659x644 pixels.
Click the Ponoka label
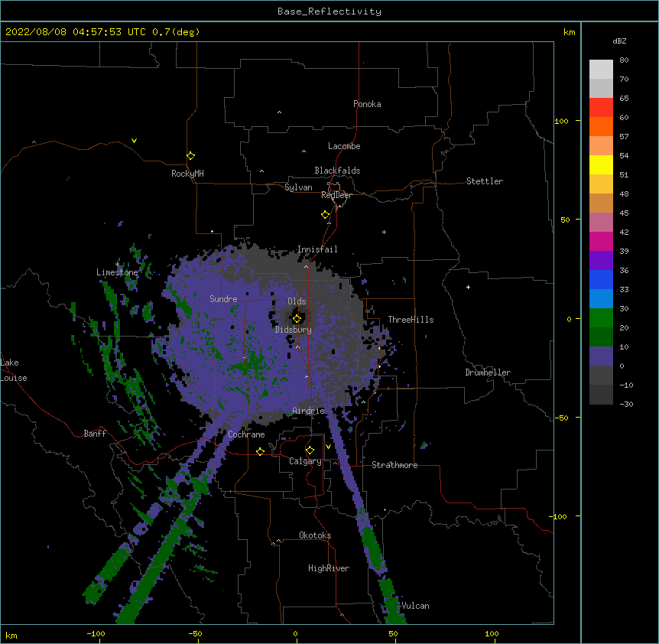(367, 104)
